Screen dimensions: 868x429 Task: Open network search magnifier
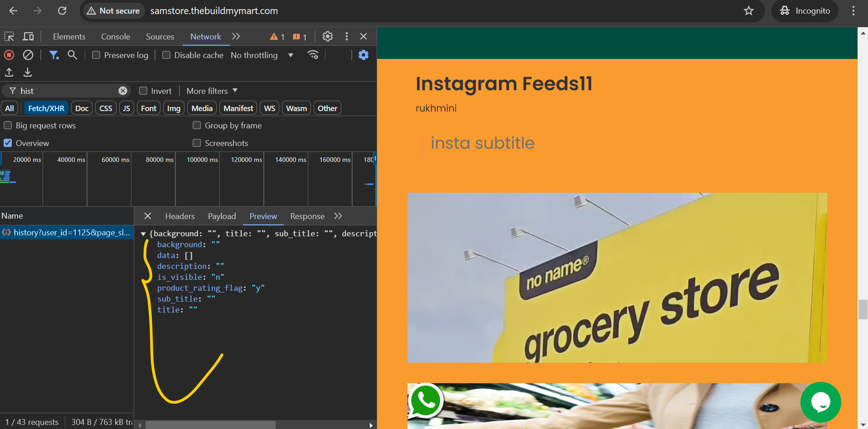pos(73,55)
